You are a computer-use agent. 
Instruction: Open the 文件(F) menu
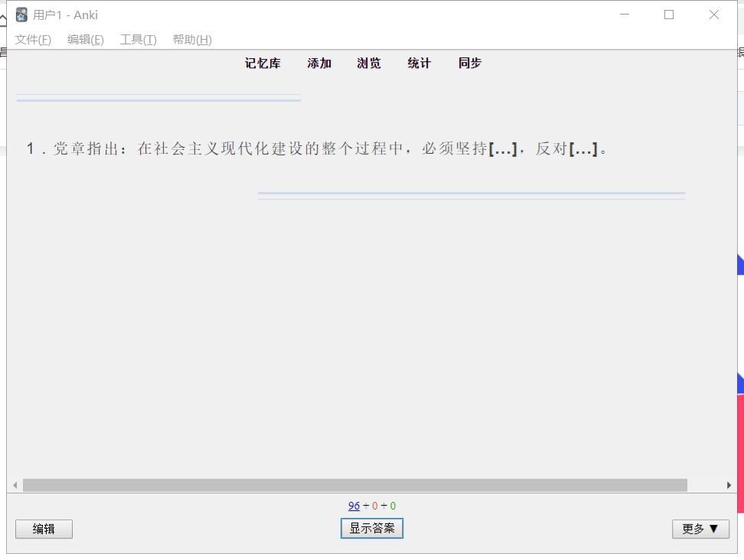click(x=33, y=39)
